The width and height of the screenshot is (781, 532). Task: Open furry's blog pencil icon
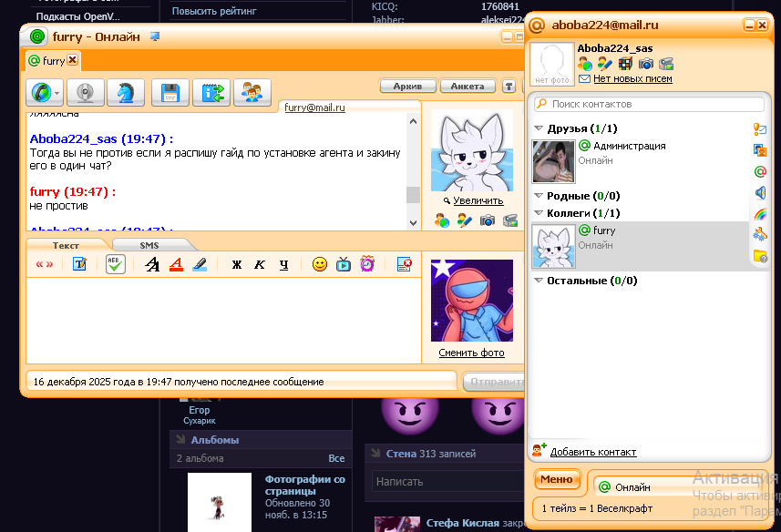pyautogui.click(x=464, y=220)
